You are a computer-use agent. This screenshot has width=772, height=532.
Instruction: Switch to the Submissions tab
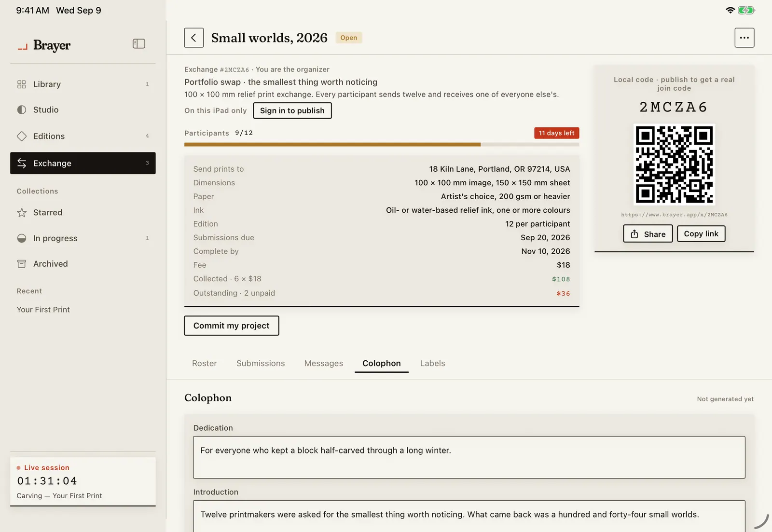pos(261,364)
